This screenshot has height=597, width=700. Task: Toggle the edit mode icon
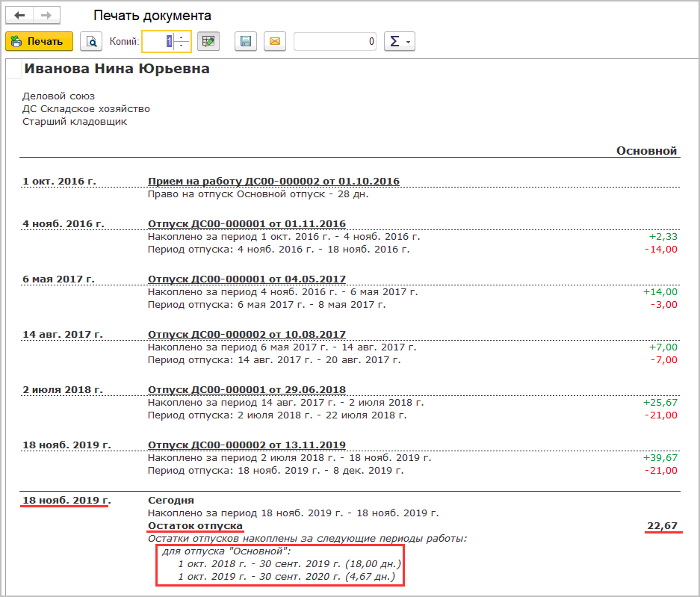click(x=208, y=42)
